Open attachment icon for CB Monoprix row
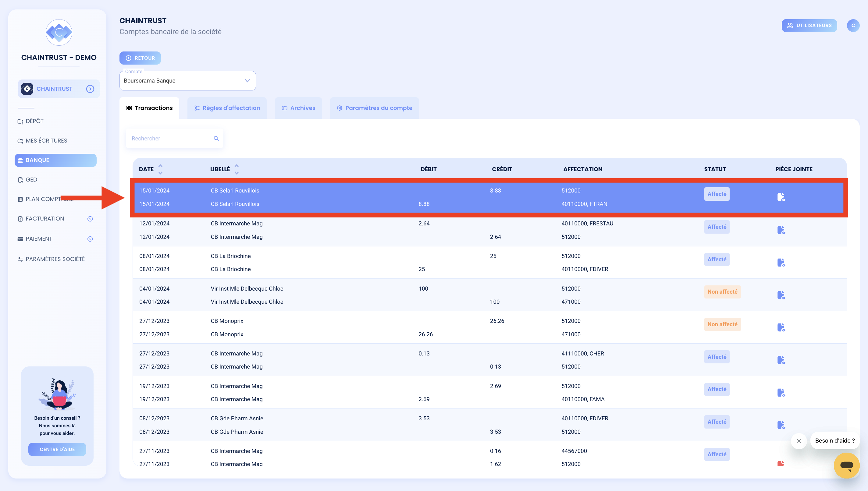Image resolution: width=868 pixels, height=491 pixels. pyautogui.click(x=781, y=327)
